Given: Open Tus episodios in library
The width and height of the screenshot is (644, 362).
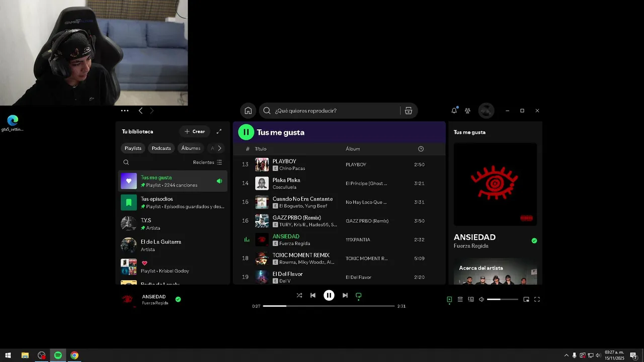Looking at the screenshot, I should 173,203.
